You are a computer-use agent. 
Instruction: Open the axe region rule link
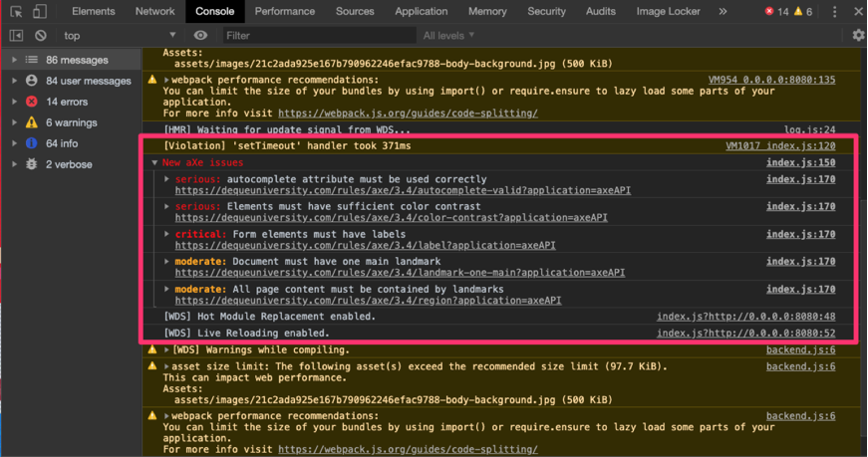point(368,301)
